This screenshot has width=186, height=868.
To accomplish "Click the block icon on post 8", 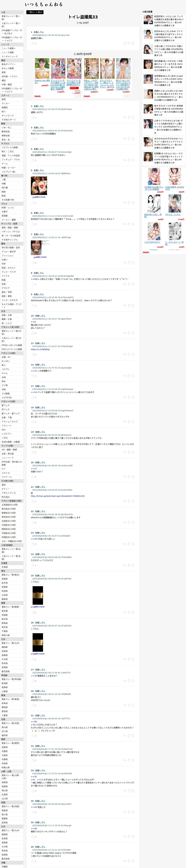I will click(x=133, y=284).
